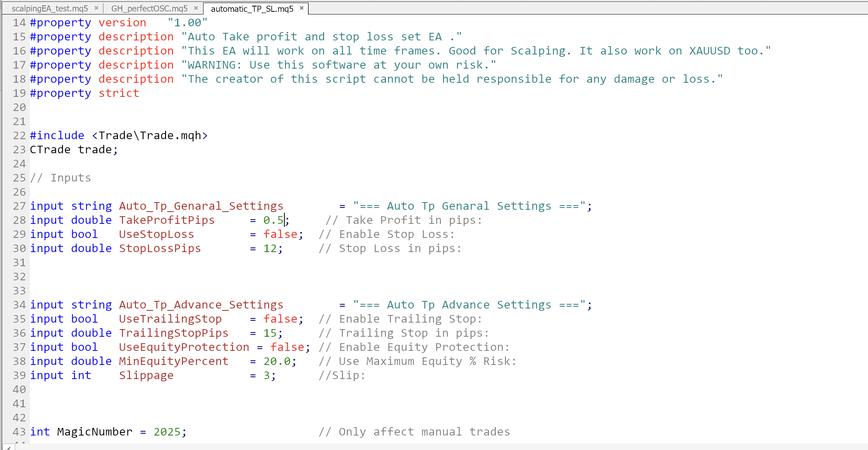This screenshot has height=450, width=868.
Task: Click the MagicNumber value 2025
Action: [168, 432]
